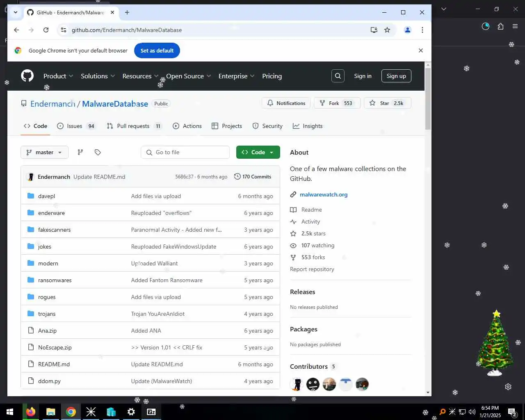Click the GitHub Octocat logo
Image resolution: width=525 pixels, height=420 pixels.
[x=27, y=76]
